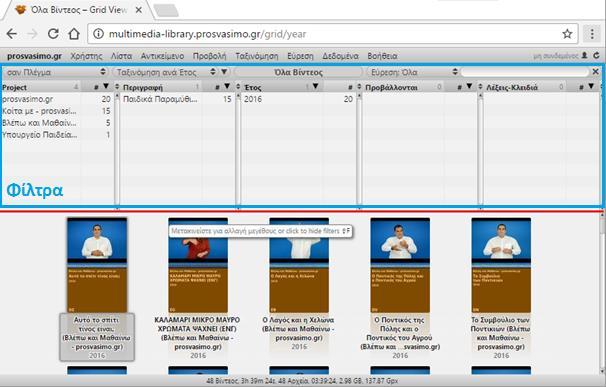Image resolution: width=606 pixels, height=387 pixels.
Task: Click the user login icon at top right
Action: [x=585, y=55]
